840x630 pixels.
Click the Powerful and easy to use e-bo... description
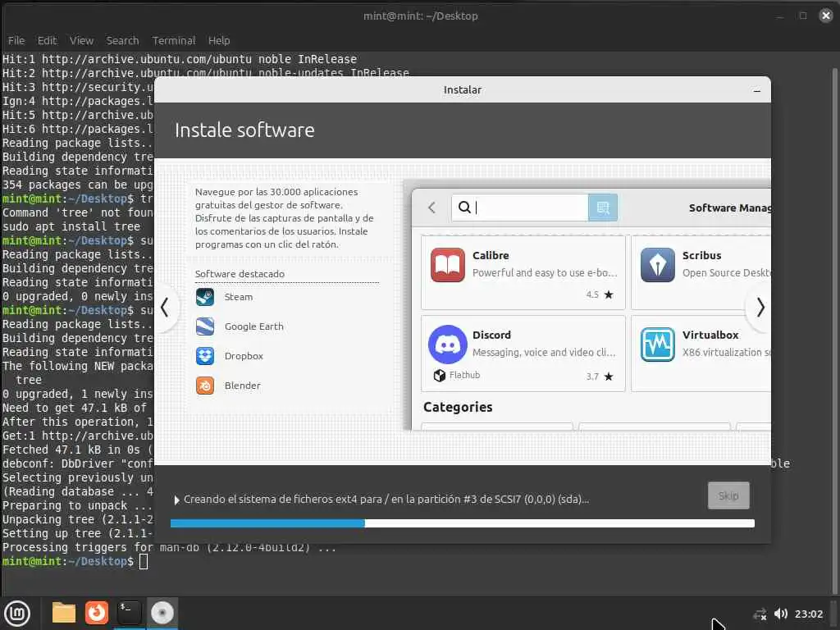point(545,272)
